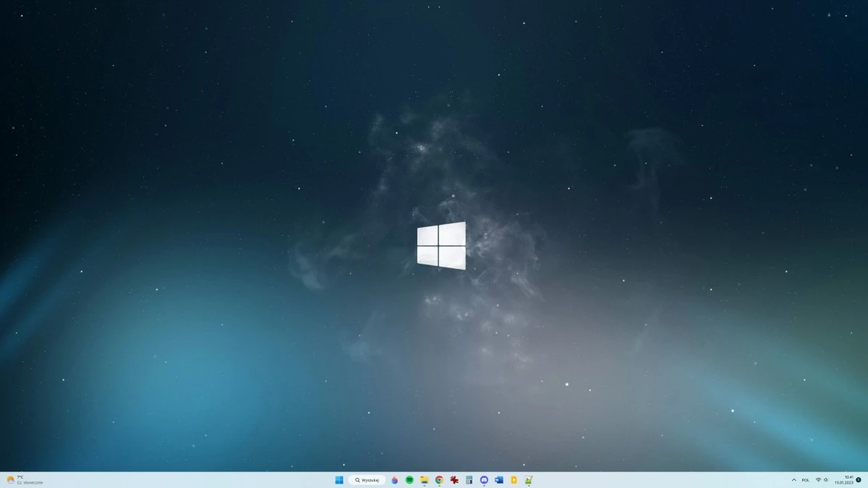
Task: Open the Calculator app
Action: pyautogui.click(x=469, y=479)
